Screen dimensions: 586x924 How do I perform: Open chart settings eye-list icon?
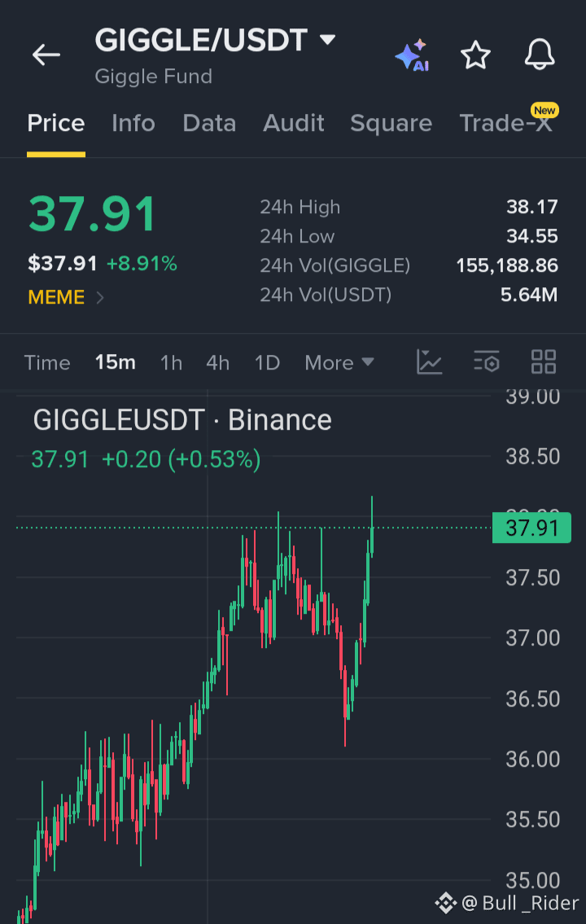point(487,361)
